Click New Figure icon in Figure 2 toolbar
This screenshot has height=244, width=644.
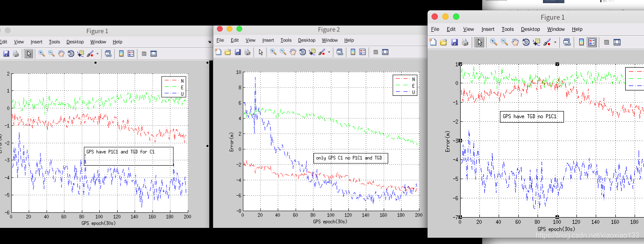(218, 52)
